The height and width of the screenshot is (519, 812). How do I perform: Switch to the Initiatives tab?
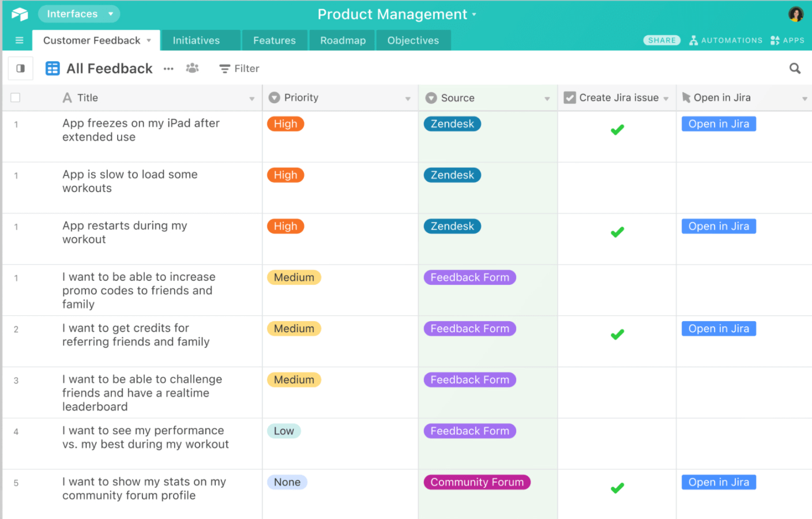coord(201,40)
